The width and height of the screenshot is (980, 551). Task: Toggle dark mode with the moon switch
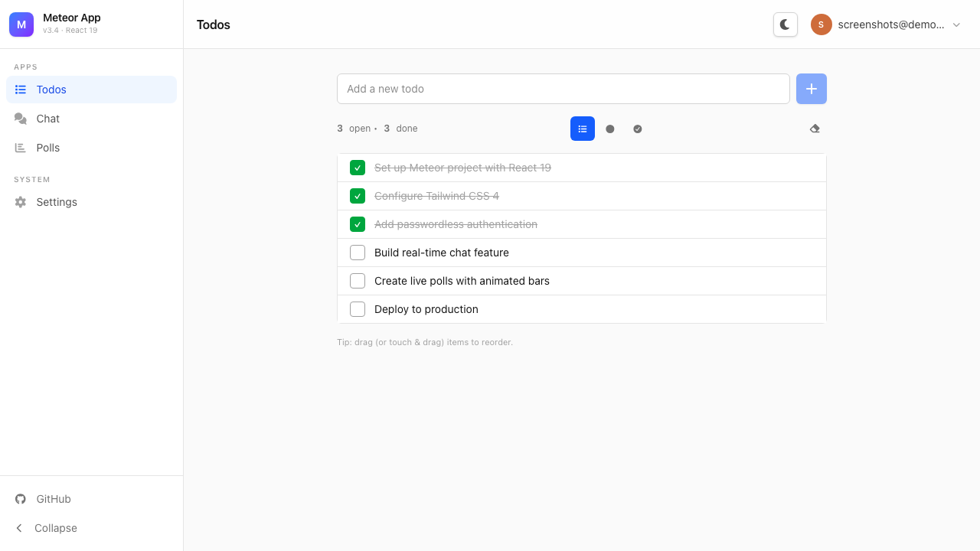[785, 24]
